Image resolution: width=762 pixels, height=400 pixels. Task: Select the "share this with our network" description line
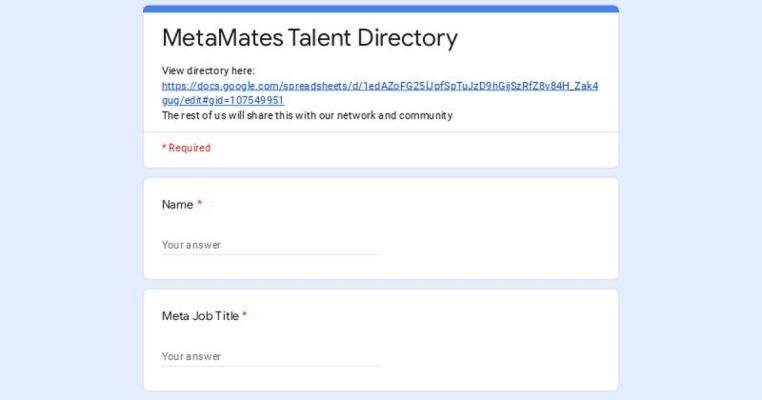(307, 116)
